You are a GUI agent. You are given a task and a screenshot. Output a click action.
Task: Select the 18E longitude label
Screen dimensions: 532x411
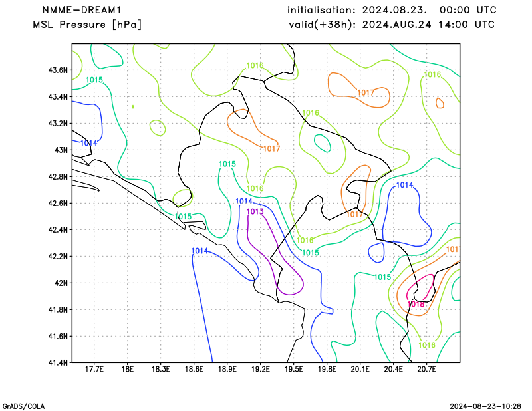tap(127, 369)
